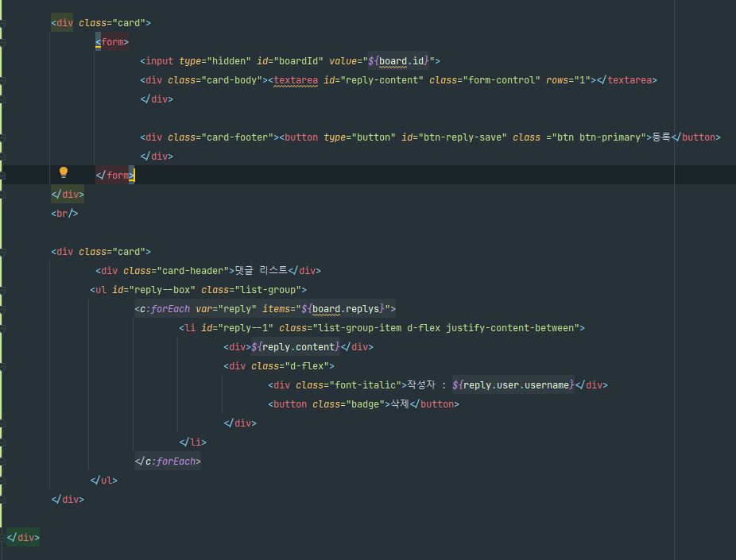Screen dimensions: 736x560
Task: Click the closing </li> tag
Action: pyautogui.click(x=192, y=442)
